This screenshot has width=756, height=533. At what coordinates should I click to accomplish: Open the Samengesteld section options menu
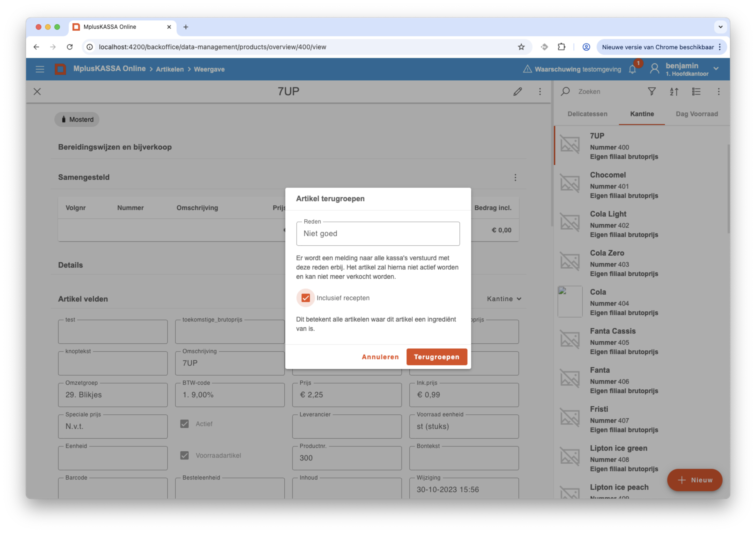click(515, 178)
